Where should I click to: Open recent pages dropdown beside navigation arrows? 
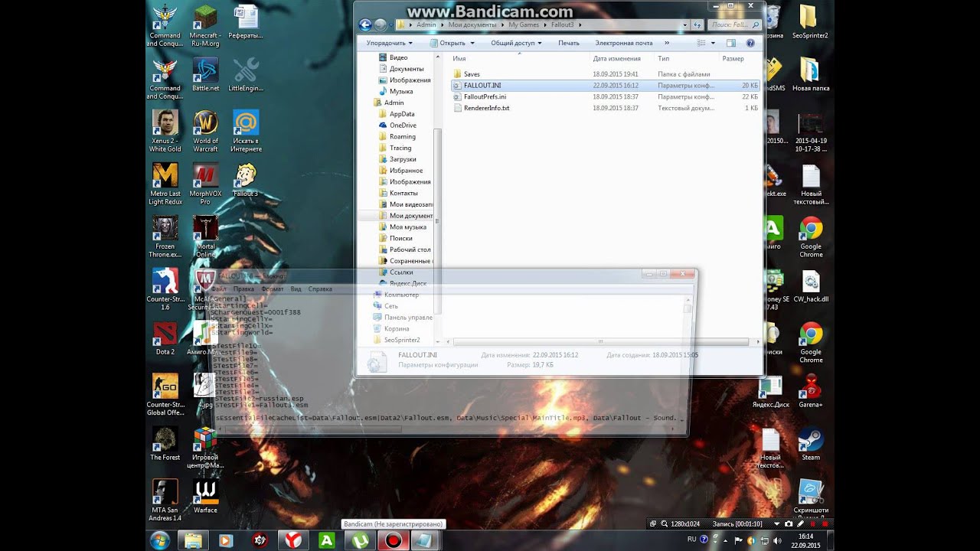coord(391,24)
